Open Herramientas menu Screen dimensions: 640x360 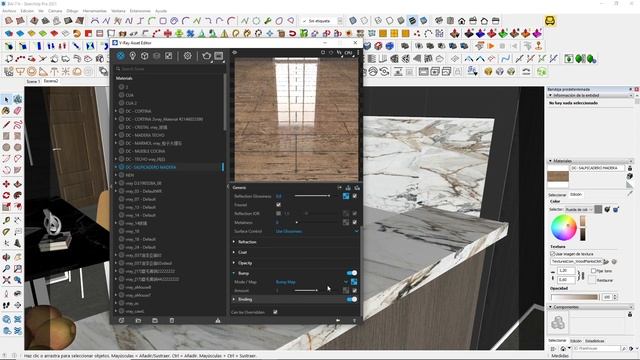[95, 11]
